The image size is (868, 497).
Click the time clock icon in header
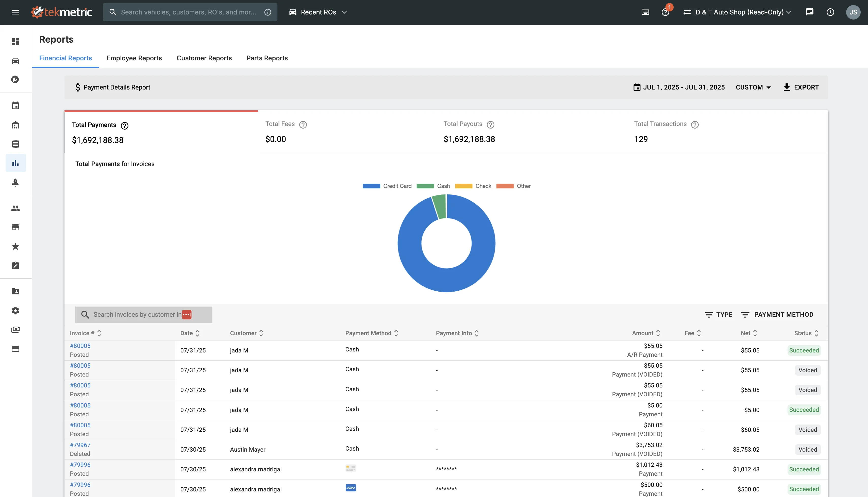(830, 12)
